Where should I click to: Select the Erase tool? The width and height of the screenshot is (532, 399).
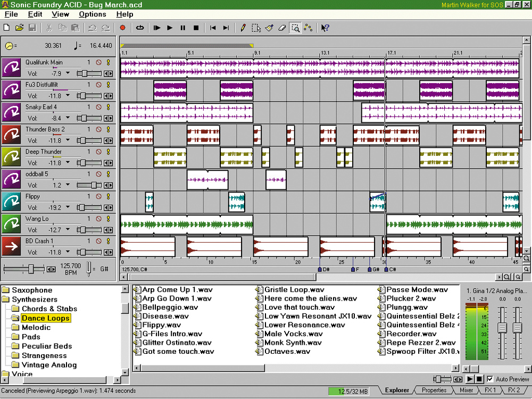click(x=282, y=28)
